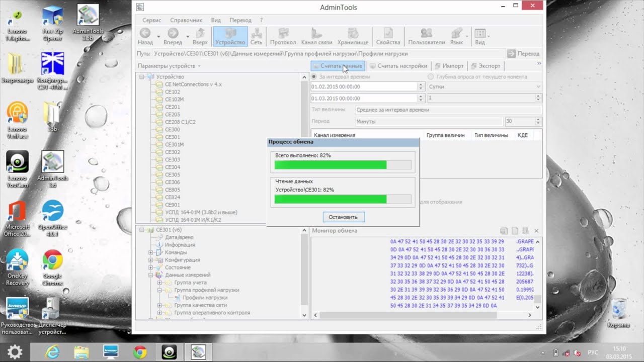Viewport: 644px width, 362px height.
Task: Open the Свойства properties toolbar icon
Action: (x=388, y=36)
